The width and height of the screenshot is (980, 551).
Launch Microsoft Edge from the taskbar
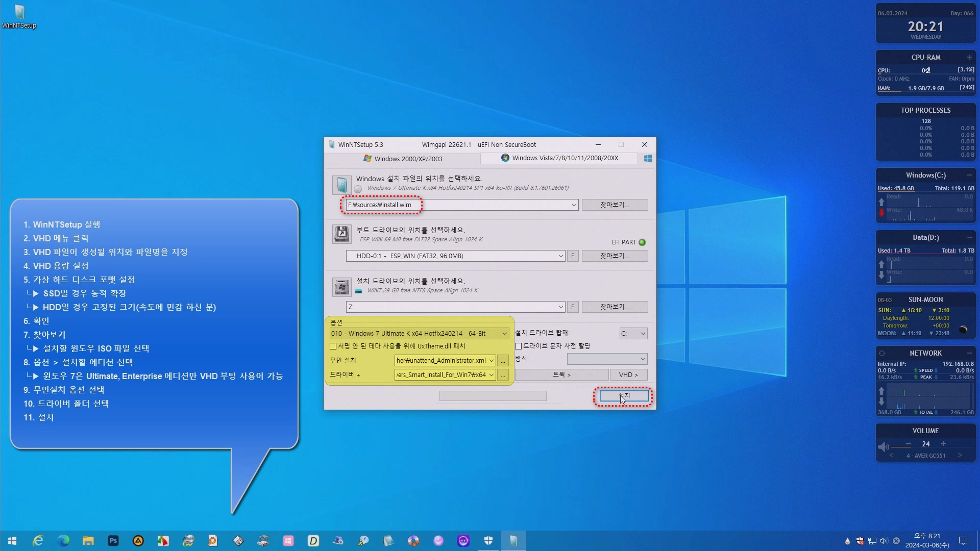click(x=63, y=541)
